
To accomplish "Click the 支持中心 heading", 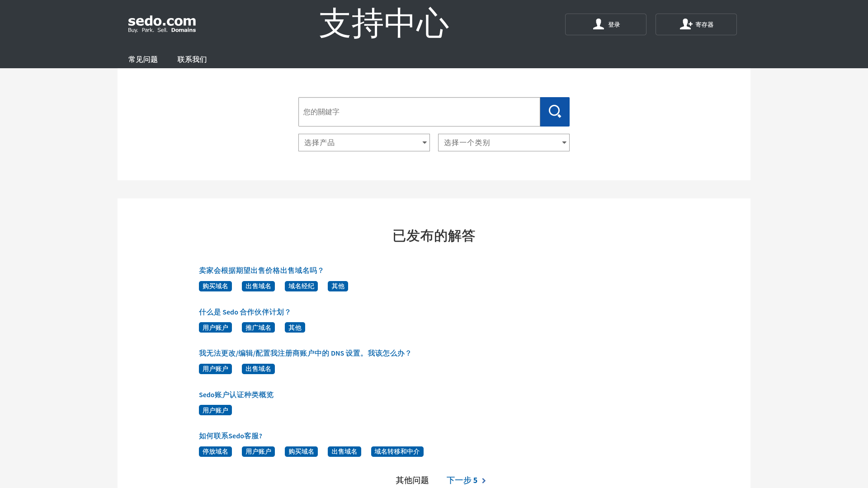I will click(384, 23).
